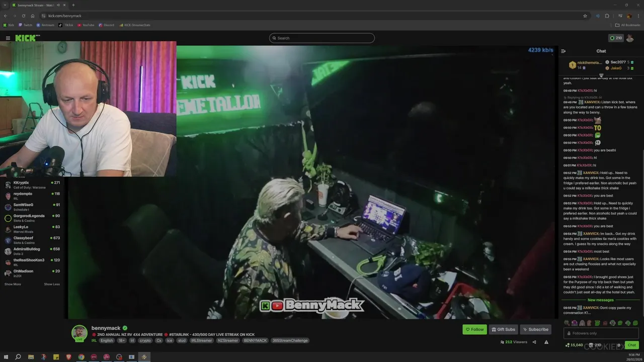Open the TikTok bookmark

[x=66, y=25]
